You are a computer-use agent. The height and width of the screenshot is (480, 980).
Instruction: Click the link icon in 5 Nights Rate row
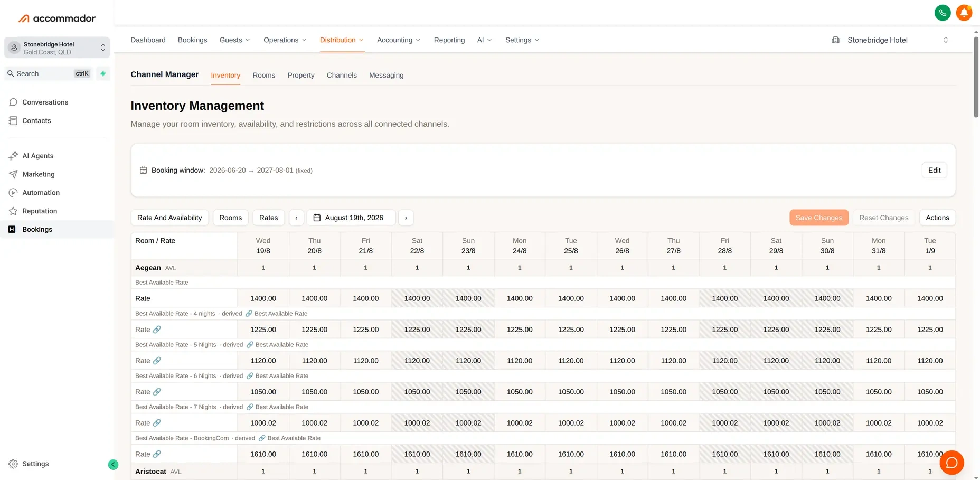pos(157,361)
